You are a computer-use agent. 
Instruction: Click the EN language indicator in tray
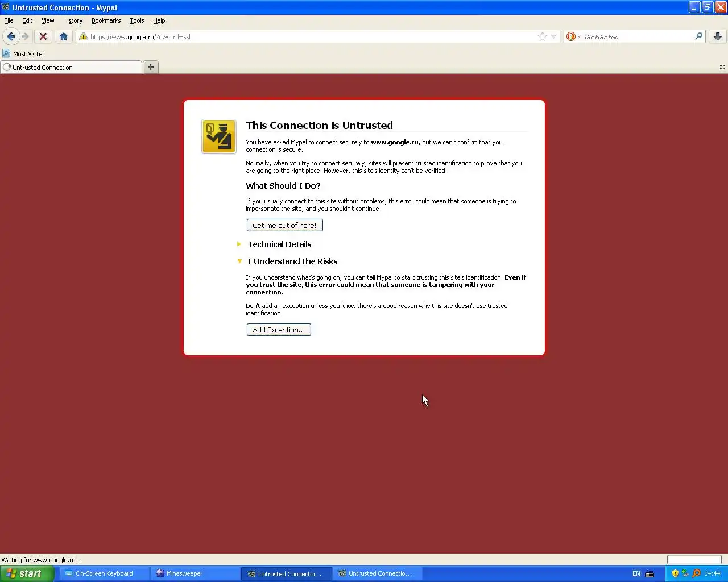[636, 573]
